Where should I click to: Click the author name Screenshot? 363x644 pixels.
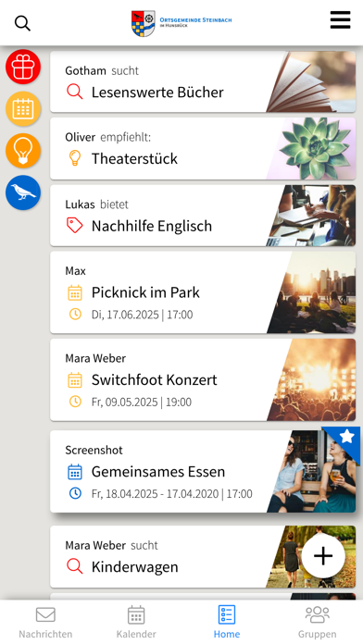94,450
